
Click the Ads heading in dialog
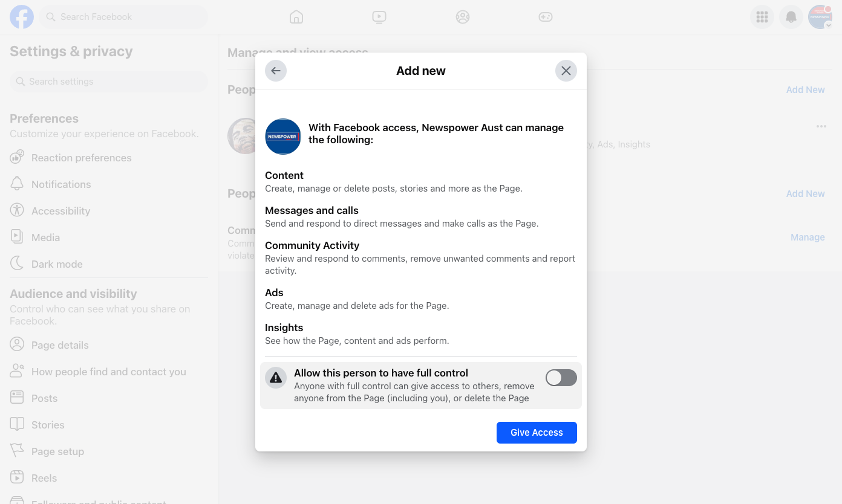(274, 292)
